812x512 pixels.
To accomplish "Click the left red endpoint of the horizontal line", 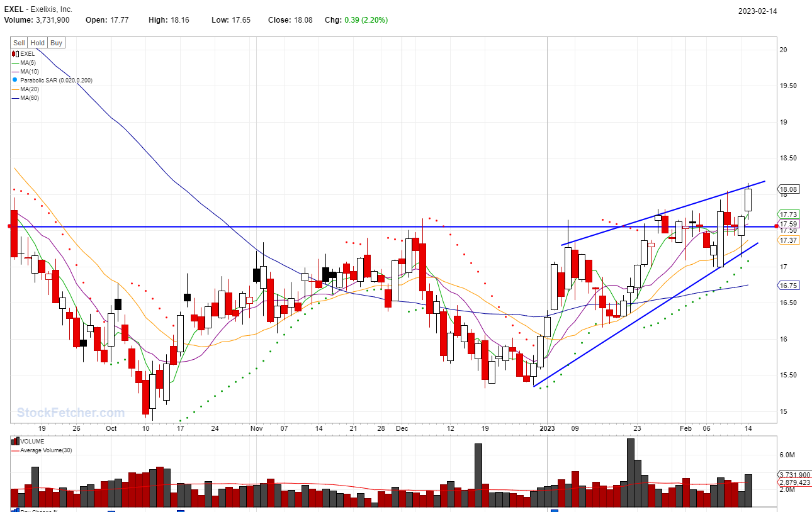I will pyautogui.click(x=9, y=226).
